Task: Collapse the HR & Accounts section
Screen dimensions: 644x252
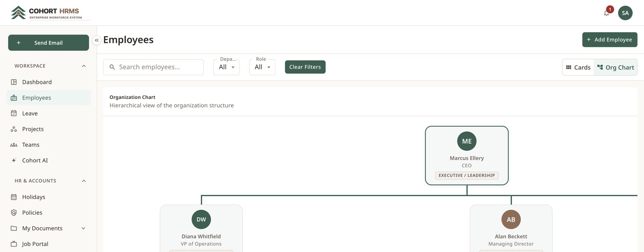Action: click(x=84, y=181)
